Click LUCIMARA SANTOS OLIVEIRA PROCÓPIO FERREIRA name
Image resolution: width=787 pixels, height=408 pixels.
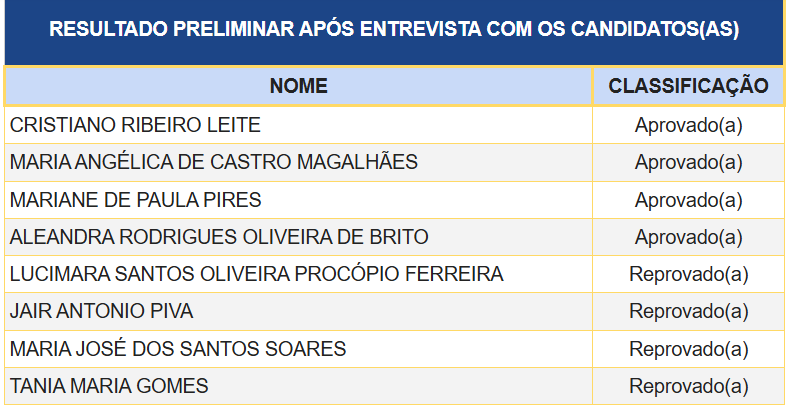coord(257,274)
